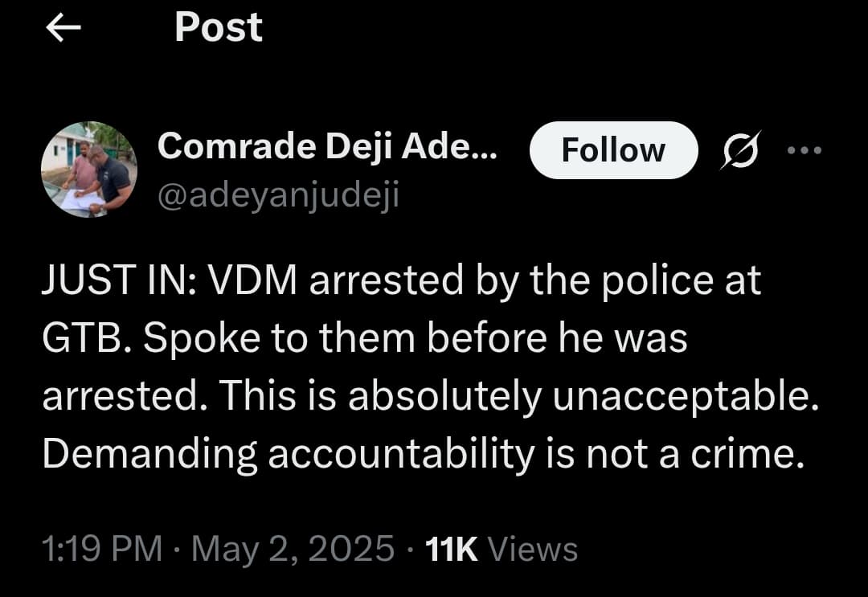View the 11K view count number
868x597 pixels.
[x=451, y=549]
